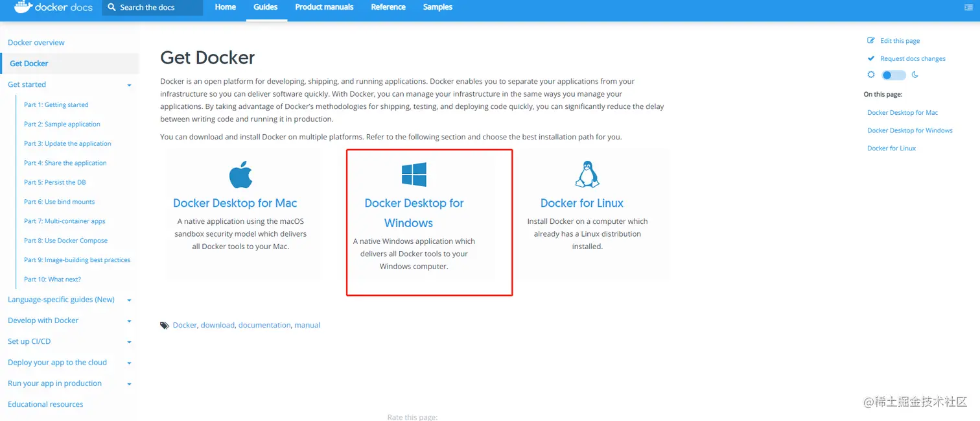The image size is (980, 421).
Task: Open Language-specific guides (New)
Action: pyautogui.click(x=61, y=300)
